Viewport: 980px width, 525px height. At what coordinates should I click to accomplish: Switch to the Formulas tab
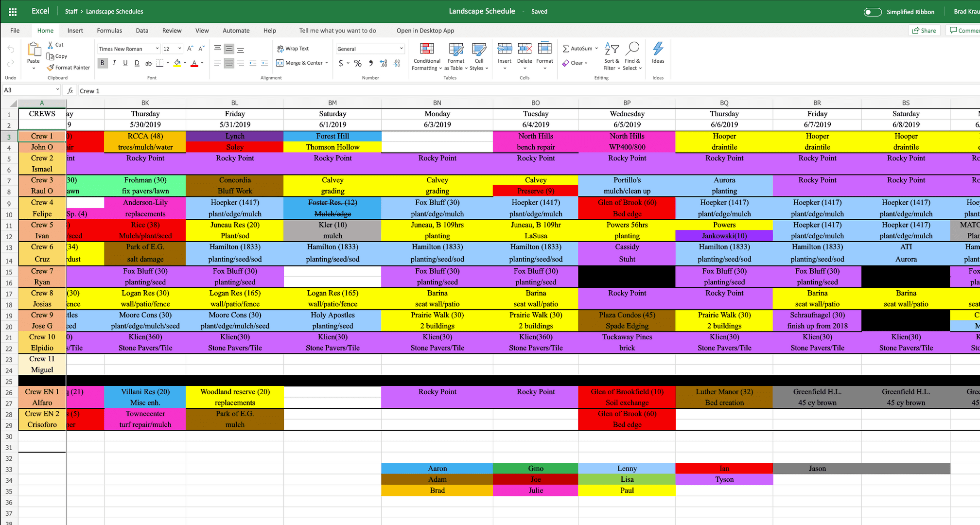pos(109,31)
